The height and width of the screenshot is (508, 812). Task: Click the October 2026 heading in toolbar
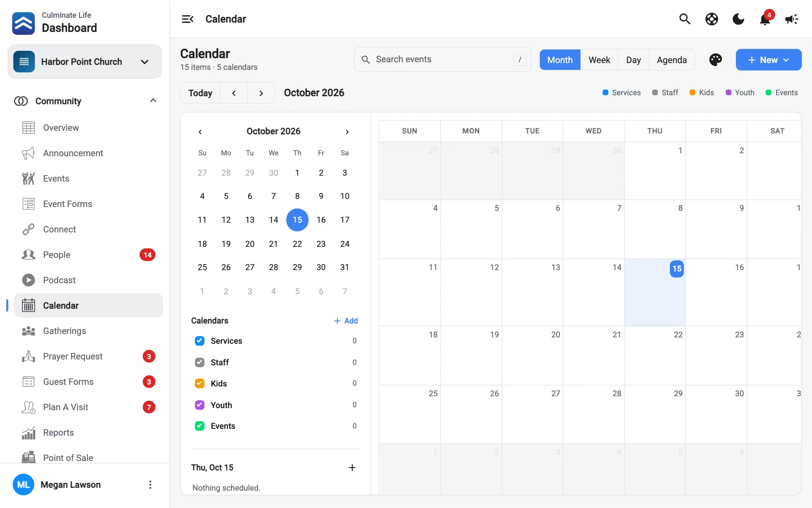tap(314, 93)
